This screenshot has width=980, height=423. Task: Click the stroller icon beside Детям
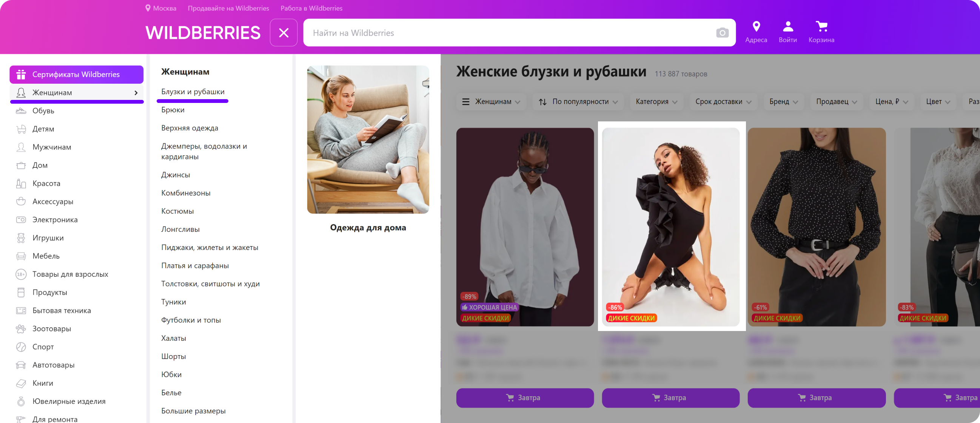click(x=21, y=129)
